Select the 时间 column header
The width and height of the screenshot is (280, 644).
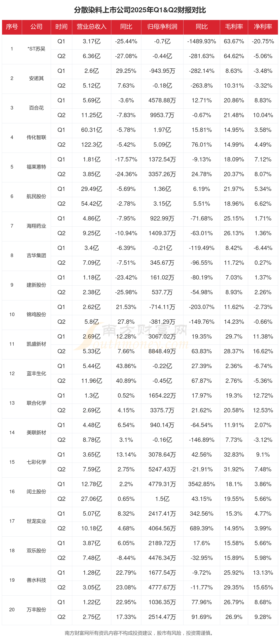click(61, 27)
